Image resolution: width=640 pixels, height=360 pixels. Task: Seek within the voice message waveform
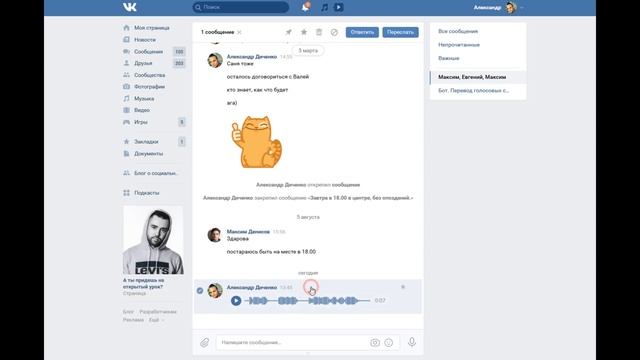click(308, 301)
